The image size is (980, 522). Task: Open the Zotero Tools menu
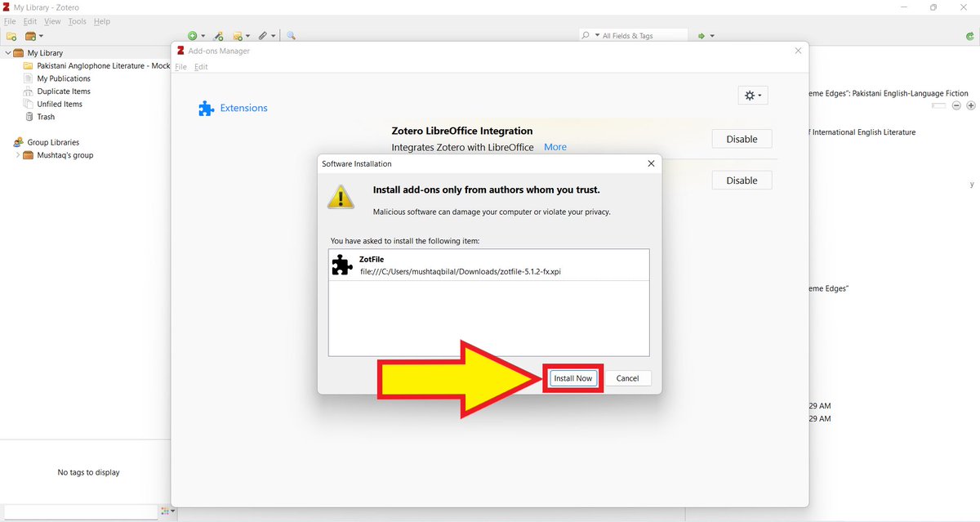click(77, 21)
